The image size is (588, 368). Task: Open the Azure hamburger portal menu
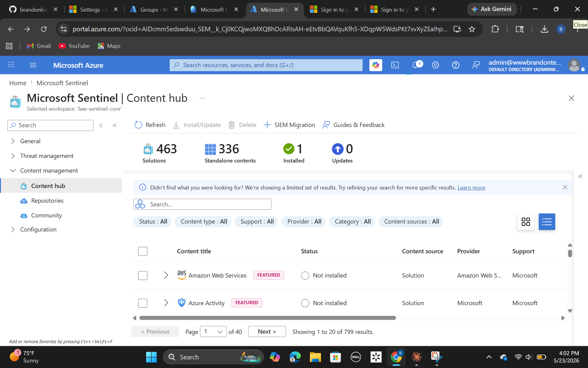[33, 65]
